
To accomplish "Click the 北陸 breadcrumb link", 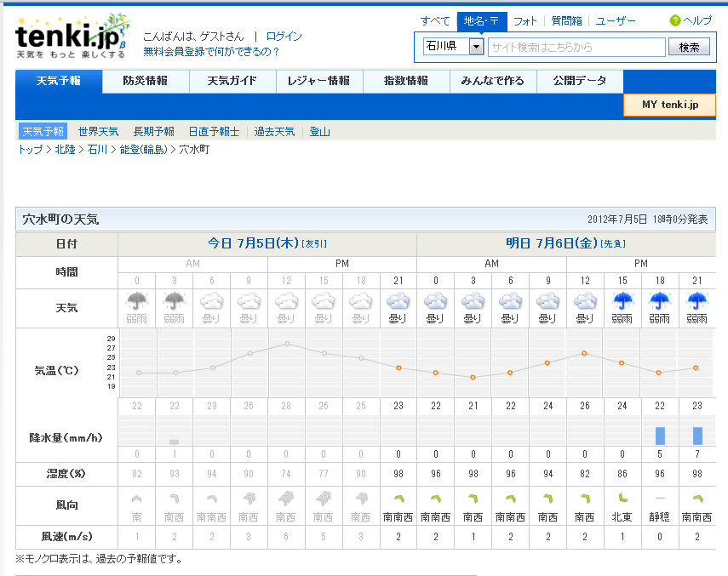I will pos(66,150).
